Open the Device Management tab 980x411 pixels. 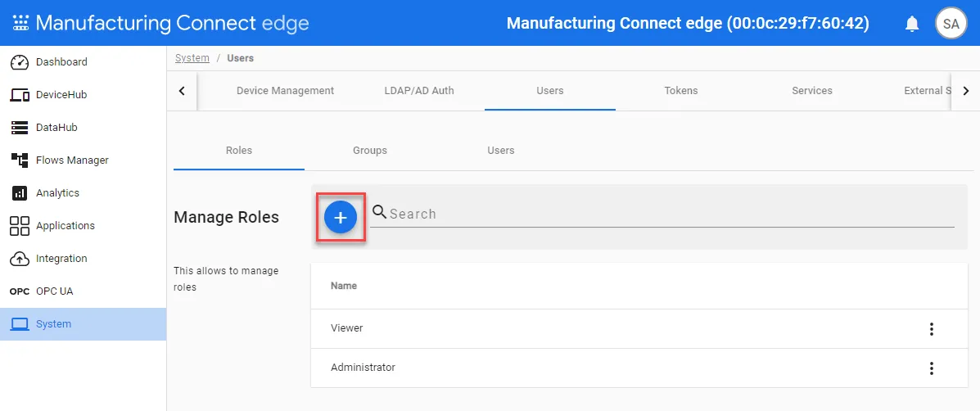(x=285, y=91)
